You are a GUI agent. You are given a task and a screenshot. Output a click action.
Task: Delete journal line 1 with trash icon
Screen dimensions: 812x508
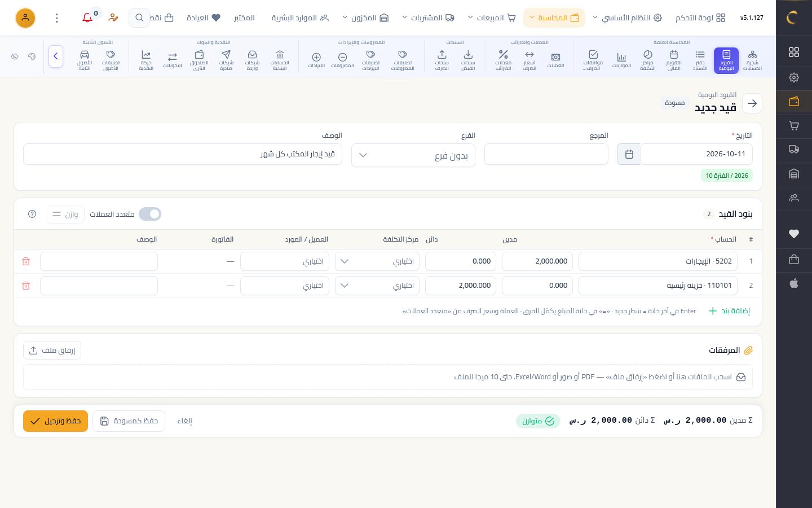(26, 261)
